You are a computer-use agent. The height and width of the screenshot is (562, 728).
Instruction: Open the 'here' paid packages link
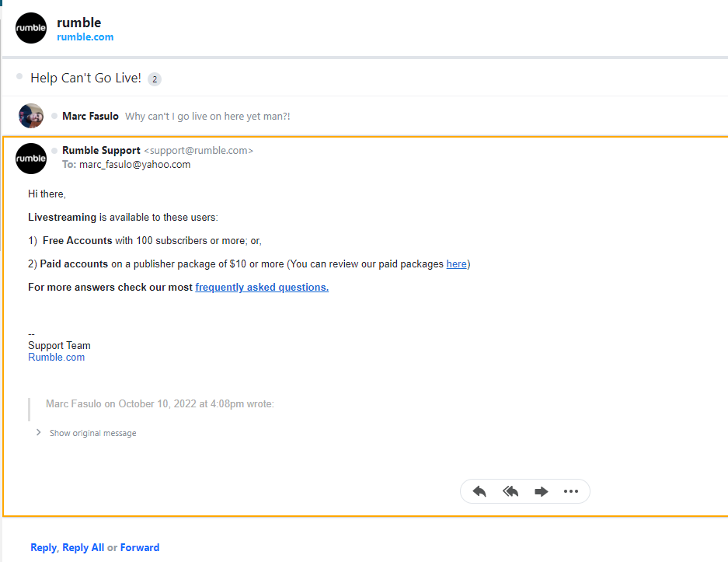[x=456, y=264]
